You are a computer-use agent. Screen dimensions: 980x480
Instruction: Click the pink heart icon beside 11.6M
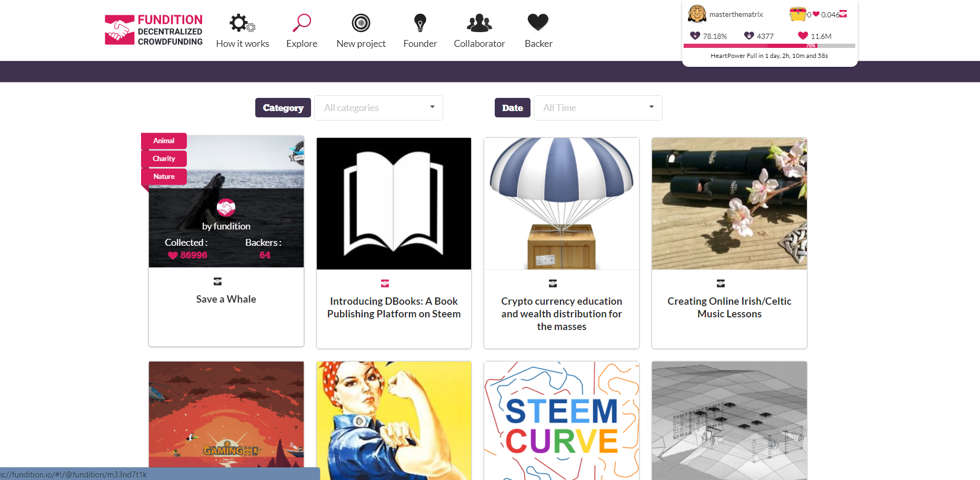pyautogui.click(x=803, y=36)
